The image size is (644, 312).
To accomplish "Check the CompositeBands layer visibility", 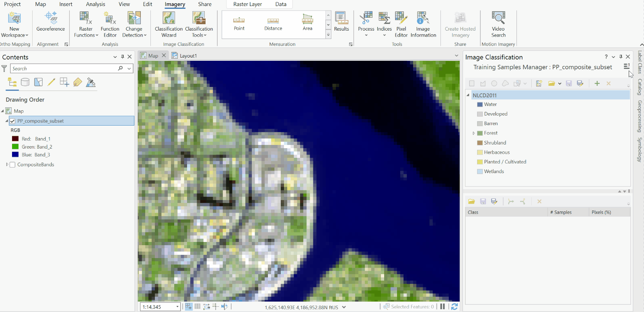I will pos(12,165).
